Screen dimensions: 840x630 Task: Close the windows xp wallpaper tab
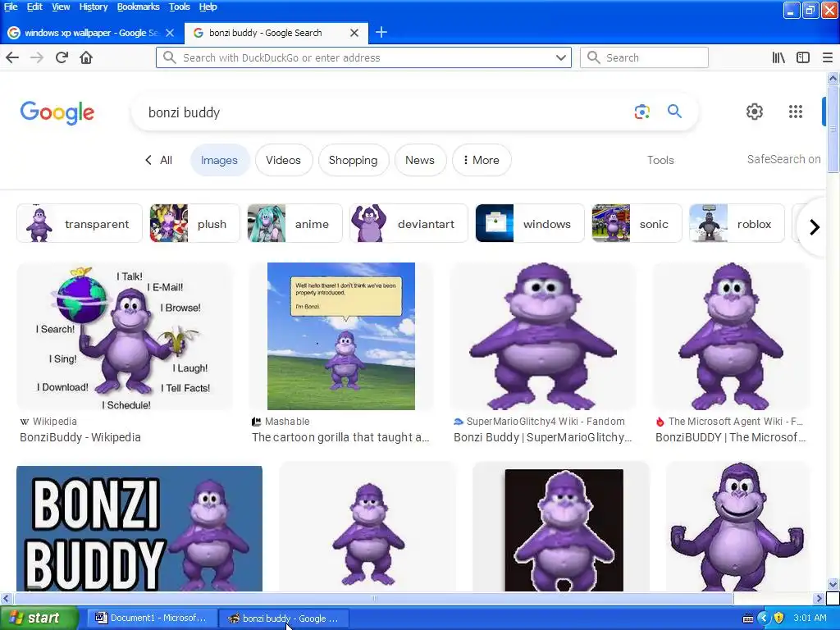click(170, 33)
